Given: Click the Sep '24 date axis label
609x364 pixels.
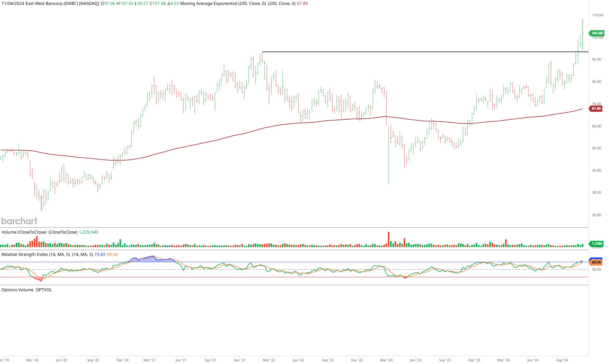Looking at the screenshot, I should click(562, 360).
